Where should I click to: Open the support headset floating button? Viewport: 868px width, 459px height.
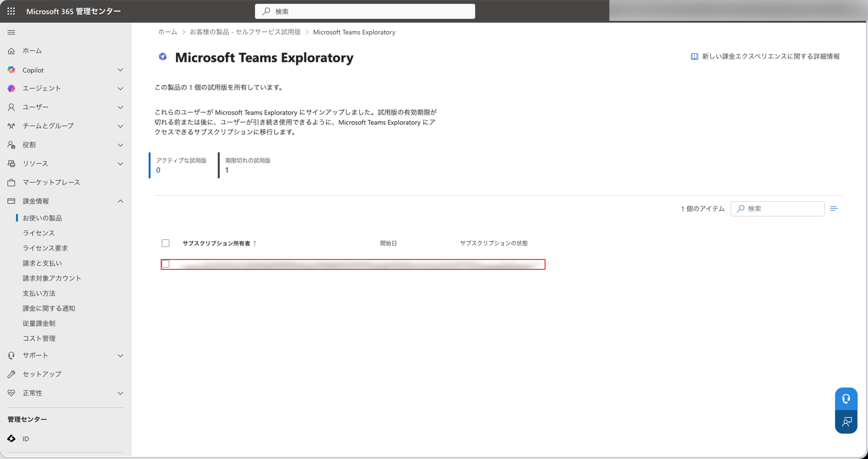[846, 399]
